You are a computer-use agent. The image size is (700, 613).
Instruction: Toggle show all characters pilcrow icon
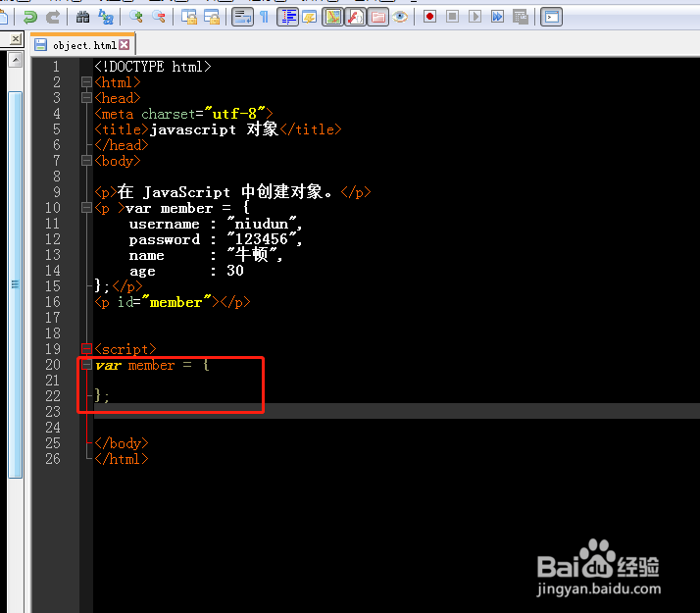coord(265,17)
